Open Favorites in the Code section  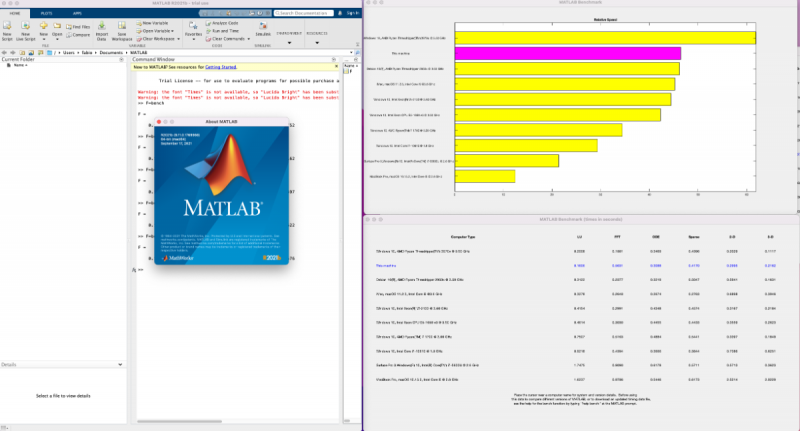point(193,30)
